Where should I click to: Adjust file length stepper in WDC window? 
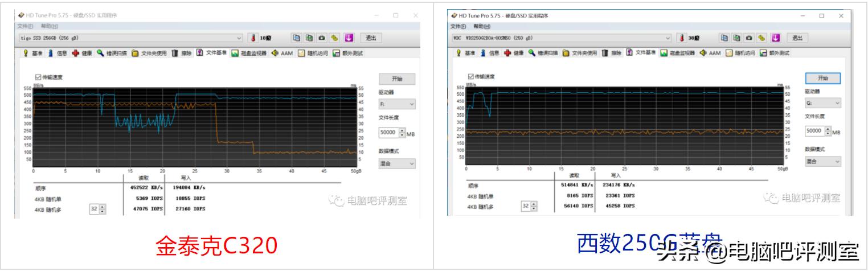(829, 130)
